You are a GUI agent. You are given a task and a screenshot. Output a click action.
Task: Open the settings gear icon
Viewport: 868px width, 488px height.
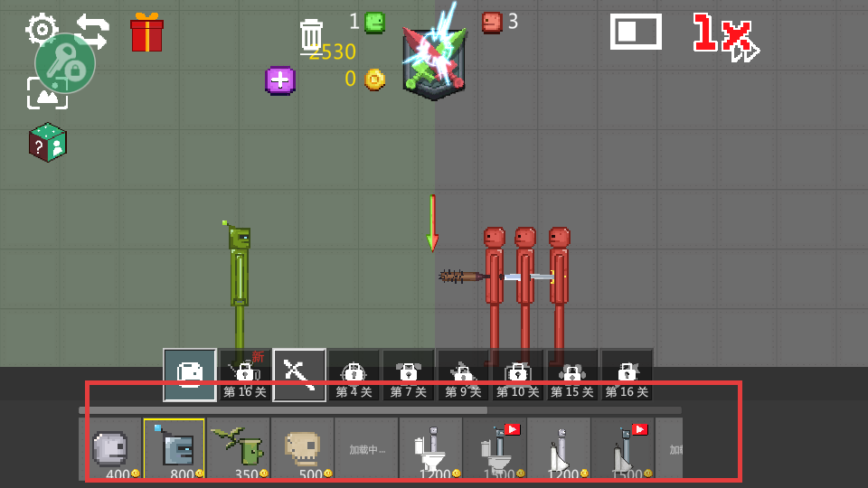point(42,29)
